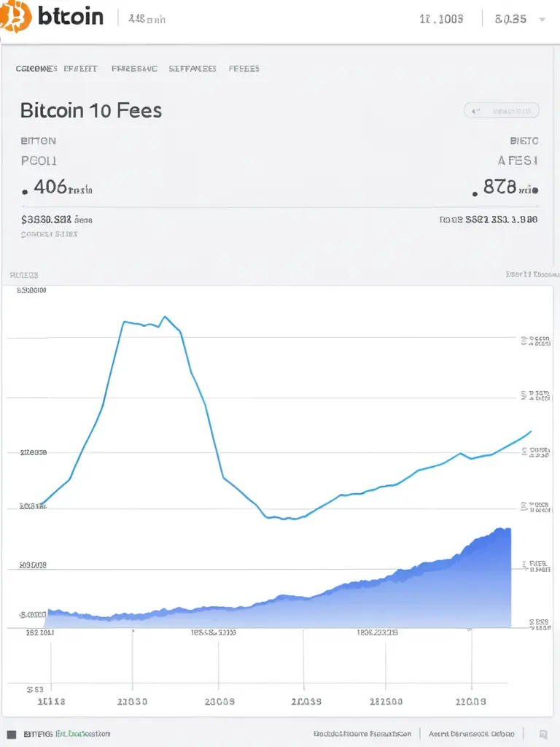Open the middle footer link on the right
The width and height of the screenshot is (560, 747).
[x=362, y=734]
